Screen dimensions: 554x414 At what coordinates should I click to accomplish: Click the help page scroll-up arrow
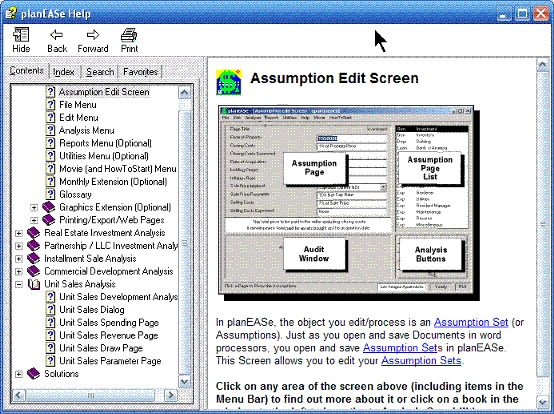[x=542, y=65]
